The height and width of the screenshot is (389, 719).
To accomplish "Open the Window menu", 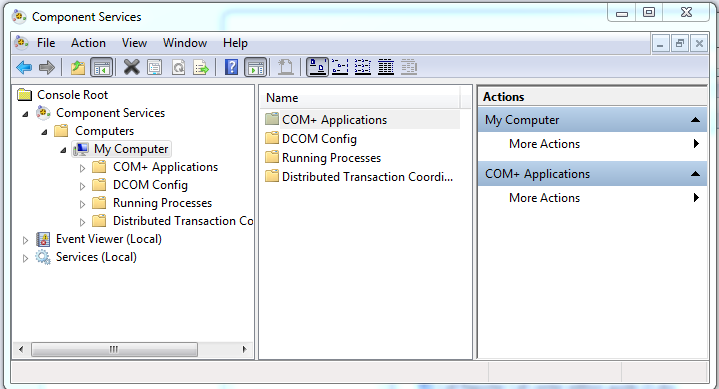I will pos(185,43).
